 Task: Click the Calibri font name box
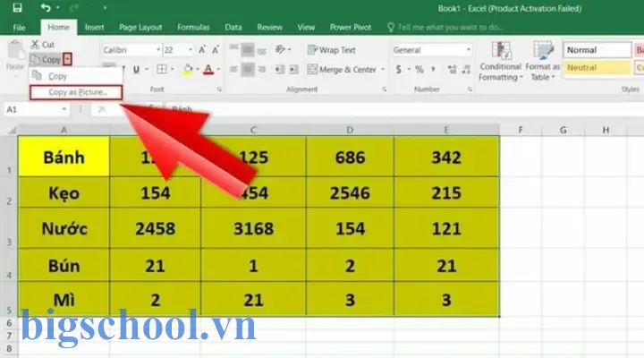coord(131,50)
